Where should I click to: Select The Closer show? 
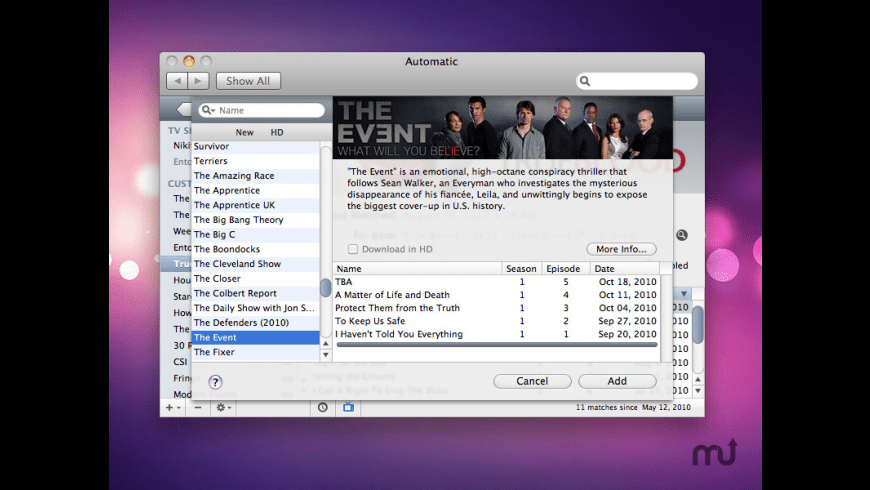[x=256, y=279]
